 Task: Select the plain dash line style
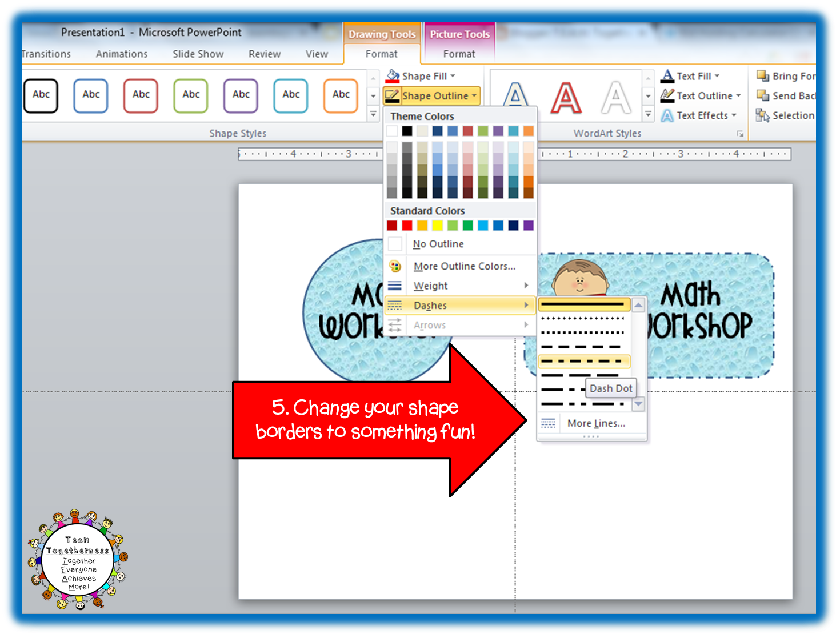pyautogui.click(x=583, y=347)
